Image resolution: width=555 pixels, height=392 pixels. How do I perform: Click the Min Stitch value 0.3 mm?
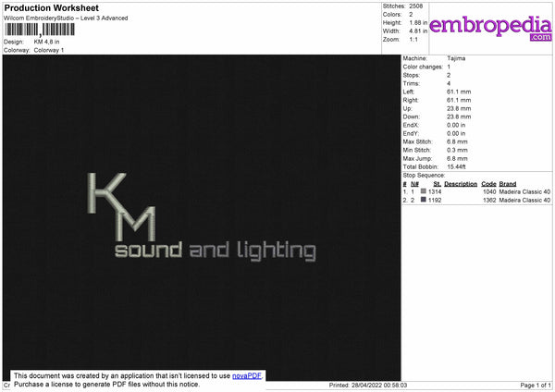[x=457, y=151]
